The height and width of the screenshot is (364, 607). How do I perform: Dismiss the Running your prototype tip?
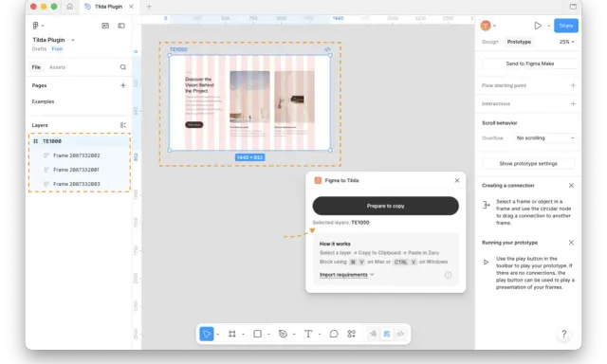[571, 243]
